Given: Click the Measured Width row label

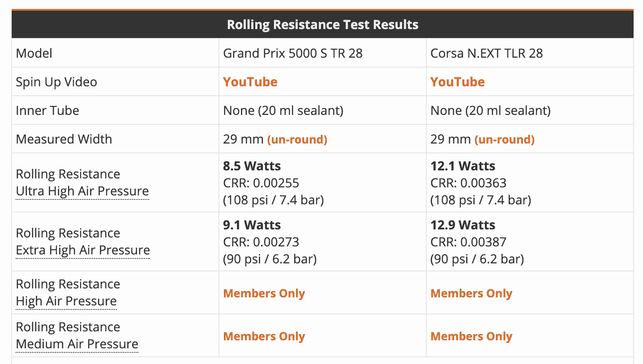Looking at the screenshot, I should 64,139.
